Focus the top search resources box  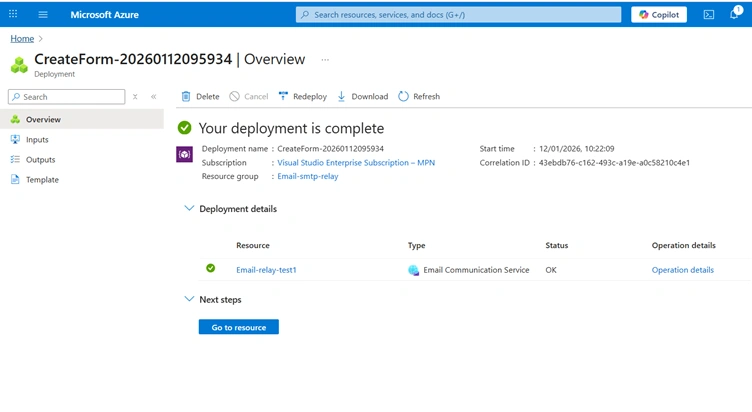pos(458,14)
